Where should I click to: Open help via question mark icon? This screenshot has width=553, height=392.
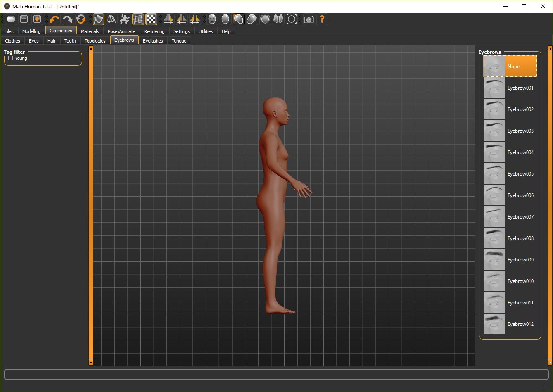tap(322, 19)
